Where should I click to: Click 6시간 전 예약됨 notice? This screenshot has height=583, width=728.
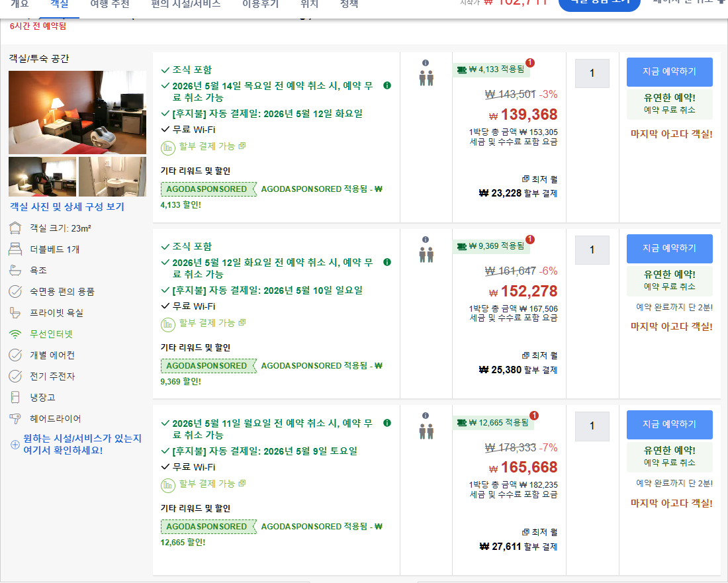(x=38, y=26)
